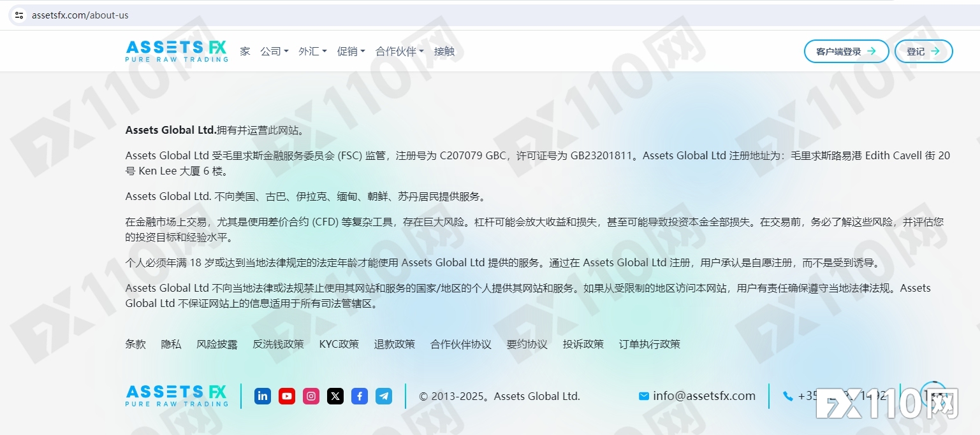This screenshot has width=980, height=435.
Task: Open the 风险披露 risk disclosure link
Action: (217, 344)
